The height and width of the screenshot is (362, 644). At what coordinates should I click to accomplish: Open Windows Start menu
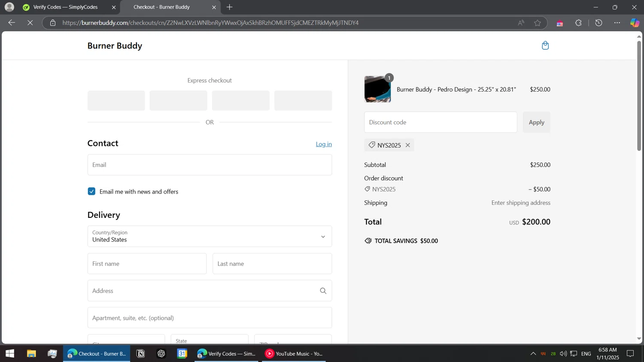(x=10, y=353)
